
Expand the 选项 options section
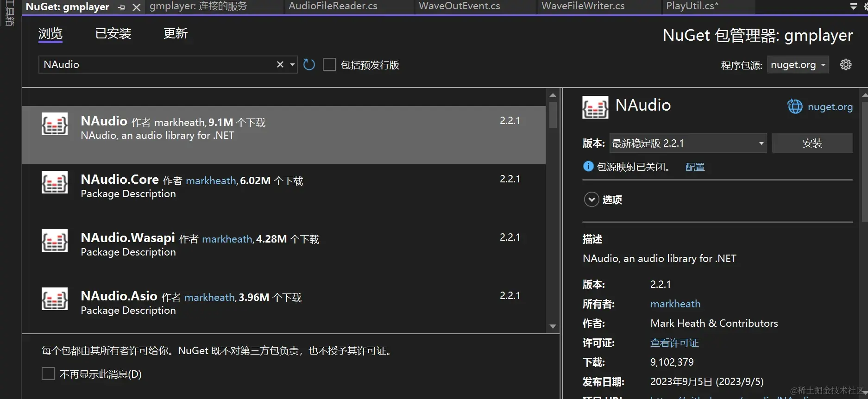pos(591,199)
